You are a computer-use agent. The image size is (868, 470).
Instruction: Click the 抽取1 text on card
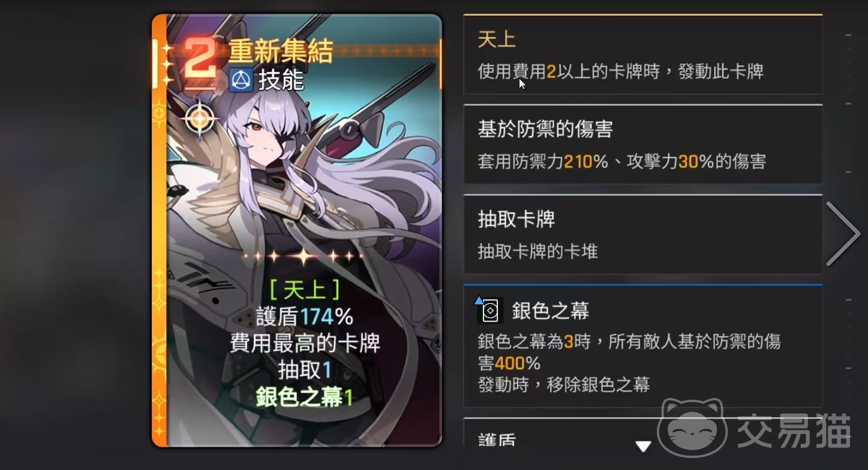click(x=305, y=370)
